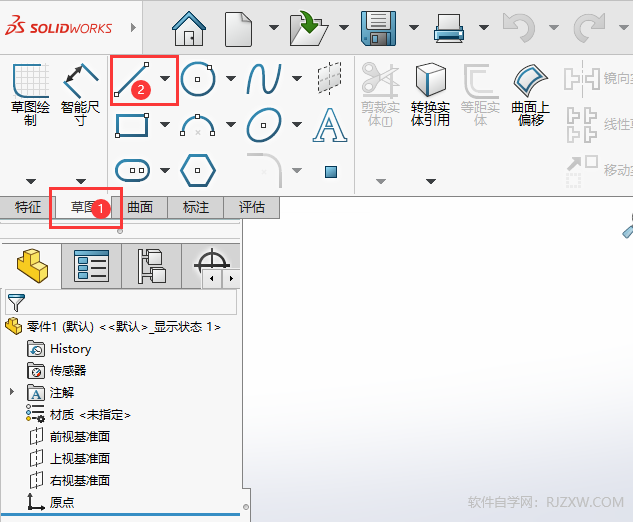Expand the Print dropdown arrow

(x=484, y=27)
